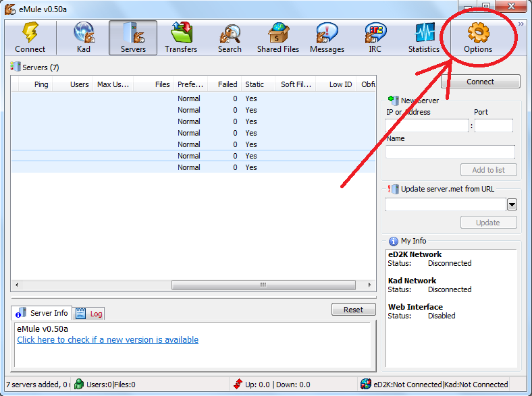Select the first server row in list
Screen dimensions: 532x396
[193, 98]
